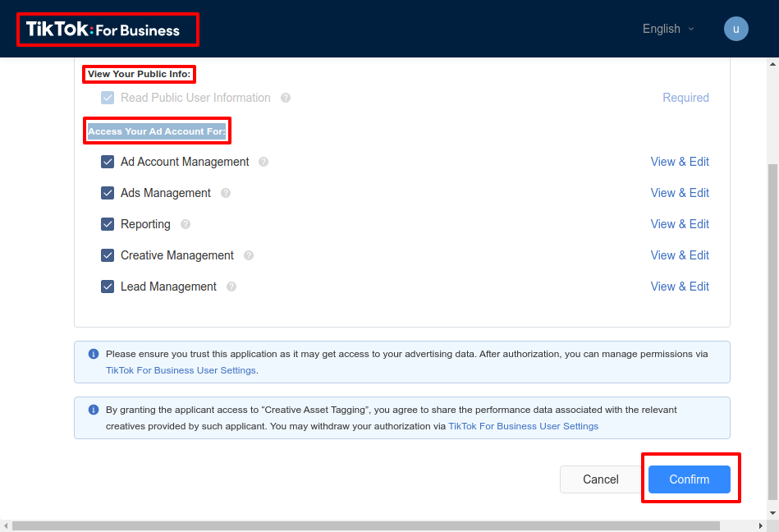Click the TikTok For Business logo
The width and height of the screenshot is (779, 532).
103,30
